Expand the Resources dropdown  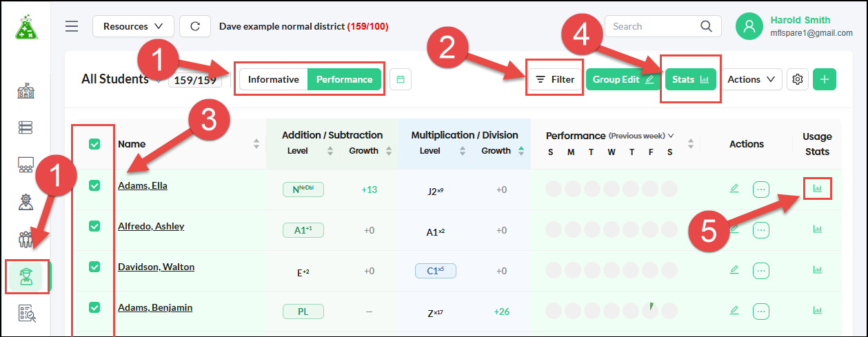pos(133,26)
